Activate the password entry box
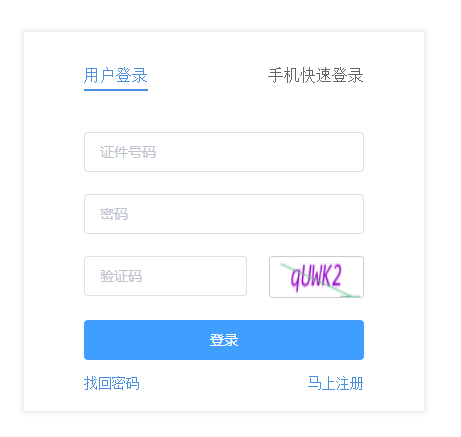The height and width of the screenshot is (437, 461). (x=224, y=214)
